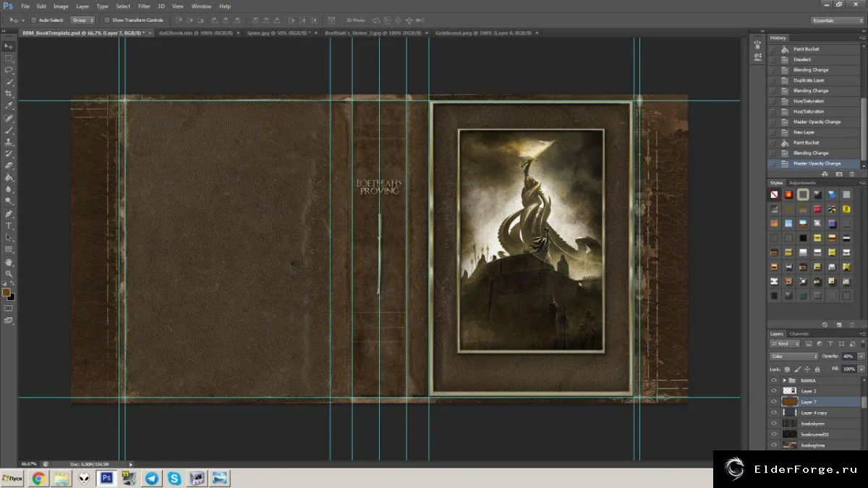This screenshot has height=488, width=868.
Task: Open the Layers panel flyout menu
Action: (862, 334)
